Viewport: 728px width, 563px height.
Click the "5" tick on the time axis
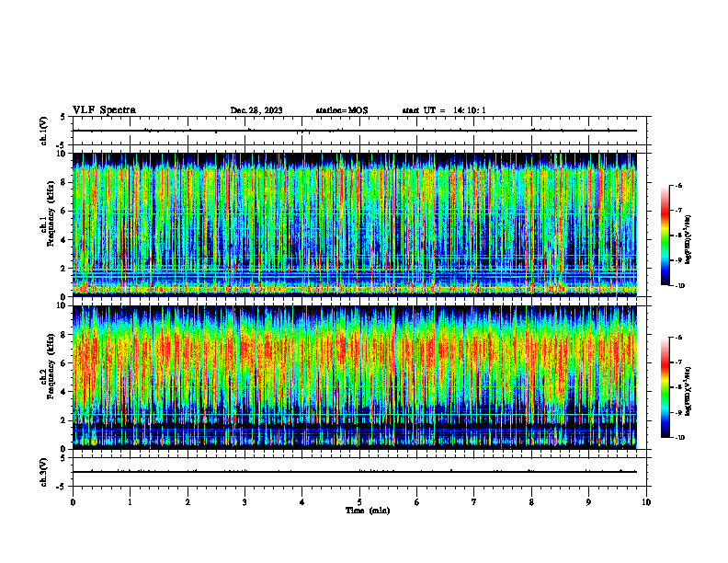point(359,502)
